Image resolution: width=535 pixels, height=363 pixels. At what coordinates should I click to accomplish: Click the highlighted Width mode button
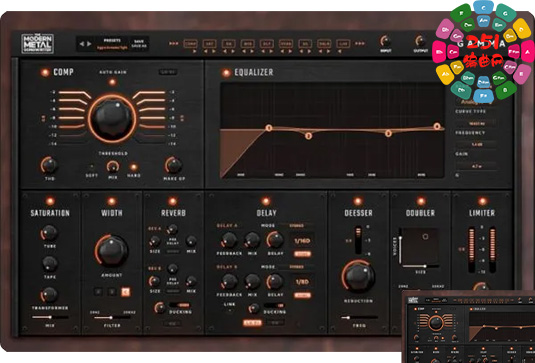126,292
